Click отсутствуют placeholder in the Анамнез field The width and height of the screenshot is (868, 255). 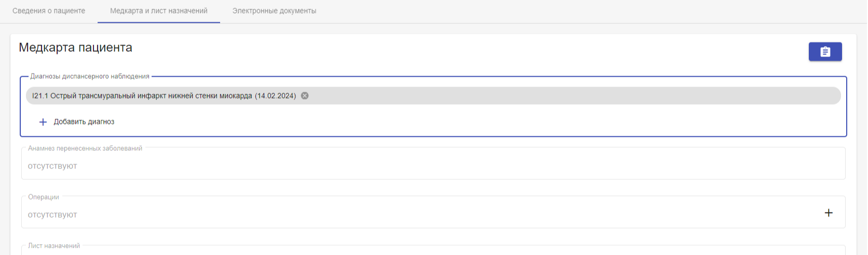pos(52,166)
